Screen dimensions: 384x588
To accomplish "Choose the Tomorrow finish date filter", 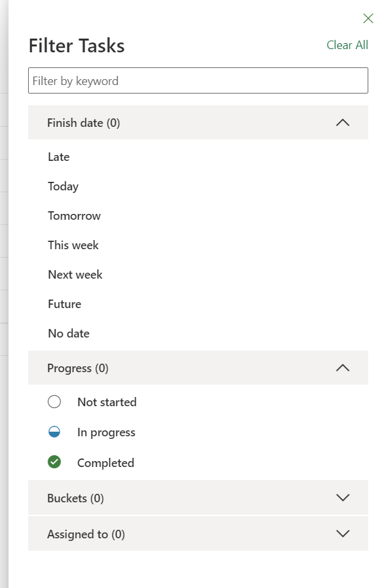I will (x=75, y=216).
